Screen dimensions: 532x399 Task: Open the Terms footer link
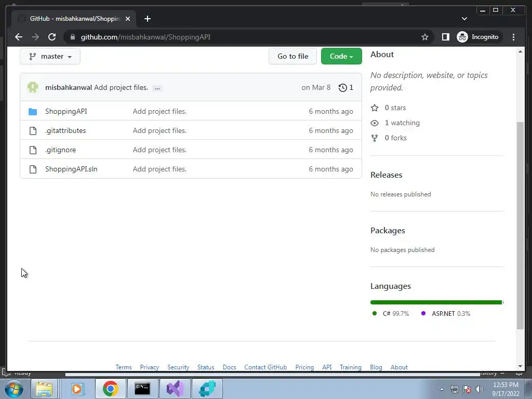coord(124,367)
